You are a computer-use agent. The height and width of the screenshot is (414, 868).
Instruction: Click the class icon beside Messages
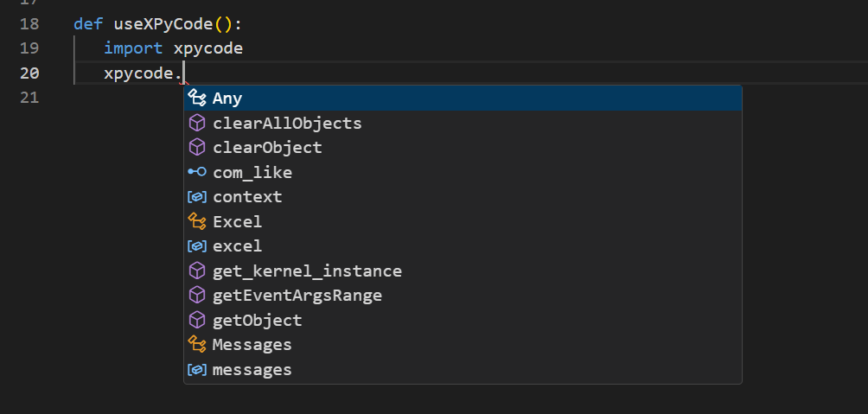197,345
